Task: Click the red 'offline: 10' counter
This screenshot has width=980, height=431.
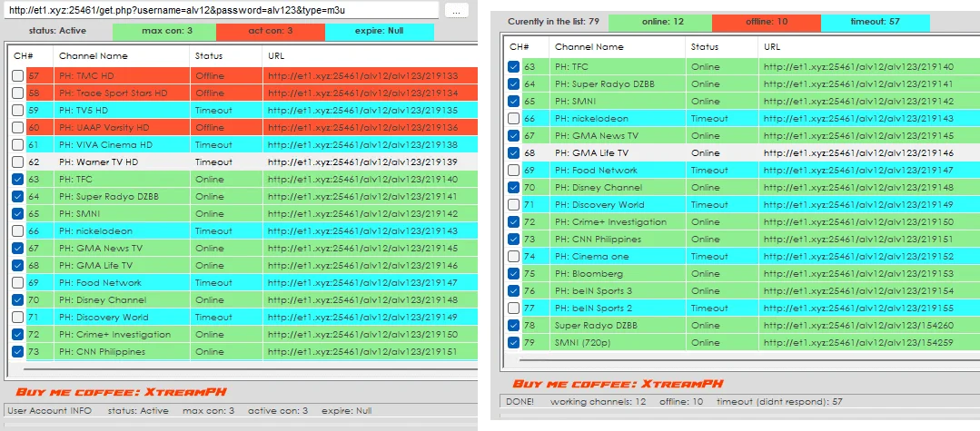Action: 766,22
